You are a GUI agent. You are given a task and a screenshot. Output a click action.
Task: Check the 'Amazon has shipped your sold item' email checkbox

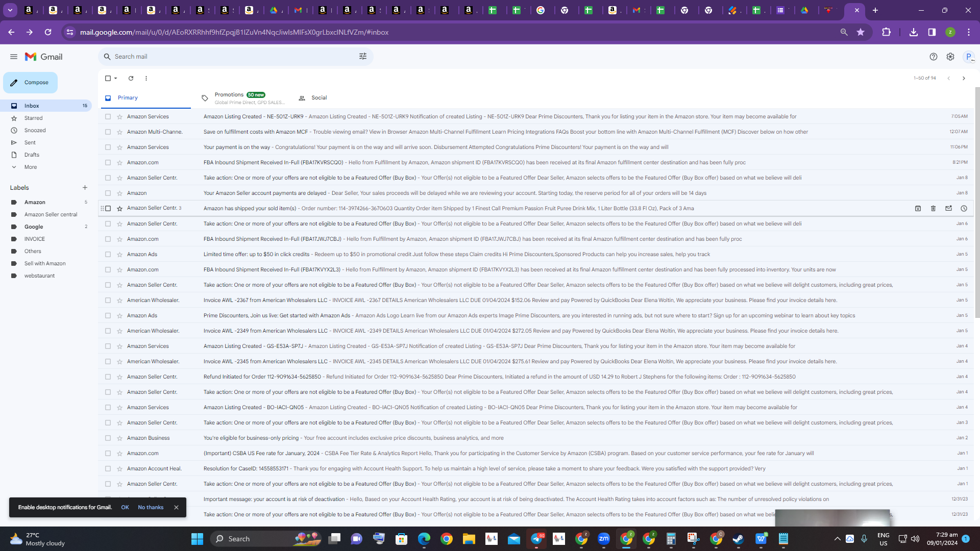click(x=108, y=209)
